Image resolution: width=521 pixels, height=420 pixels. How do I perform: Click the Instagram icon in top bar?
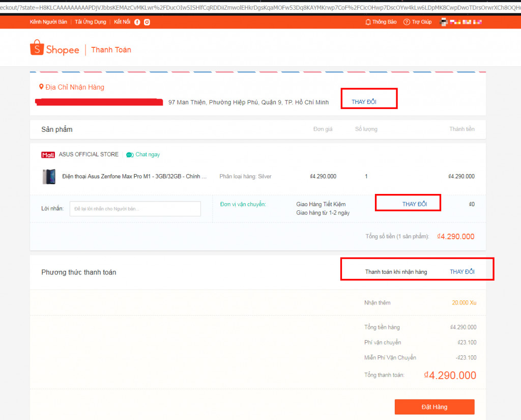(x=147, y=22)
